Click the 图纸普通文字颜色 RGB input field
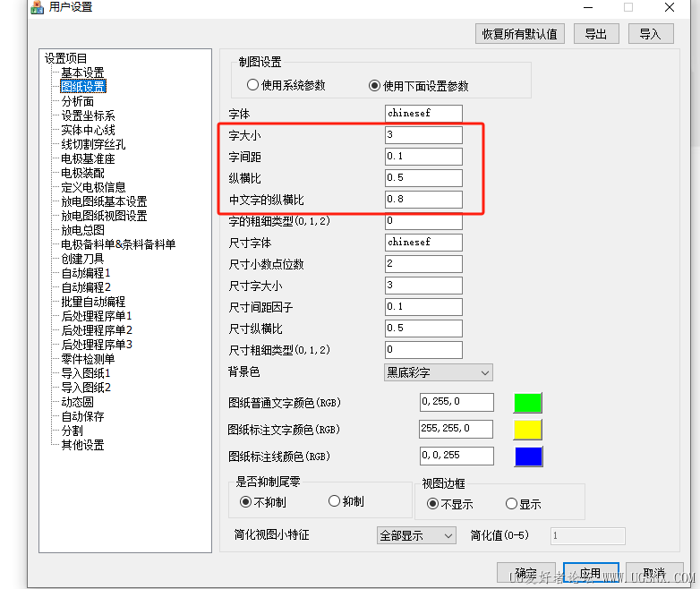The height and width of the screenshot is (589, 700). [457, 402]
